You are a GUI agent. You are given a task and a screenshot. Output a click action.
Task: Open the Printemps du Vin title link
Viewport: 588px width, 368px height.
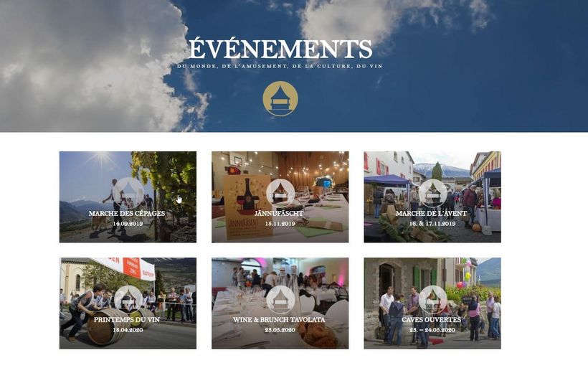tap(127, 320)
